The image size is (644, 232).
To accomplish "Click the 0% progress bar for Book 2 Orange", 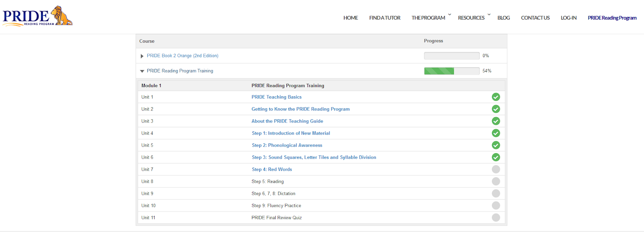I will pos(452,56).
